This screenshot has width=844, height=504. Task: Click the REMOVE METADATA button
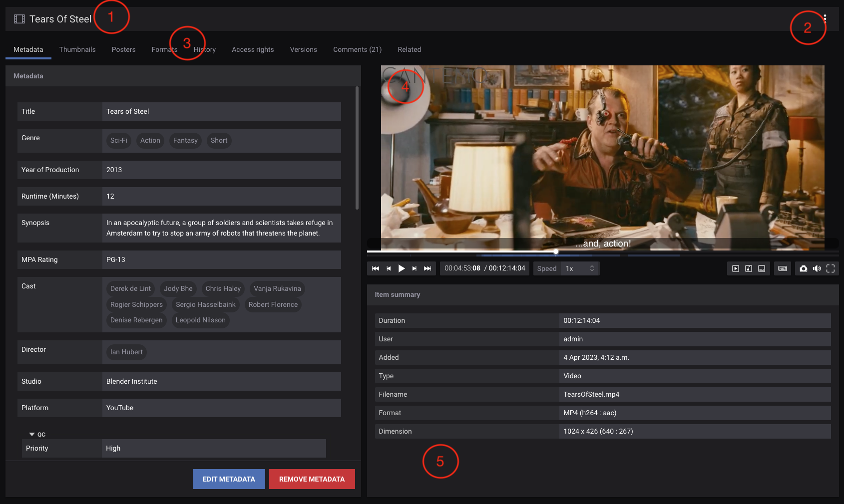pyautogui.click(x=312, y=479)
